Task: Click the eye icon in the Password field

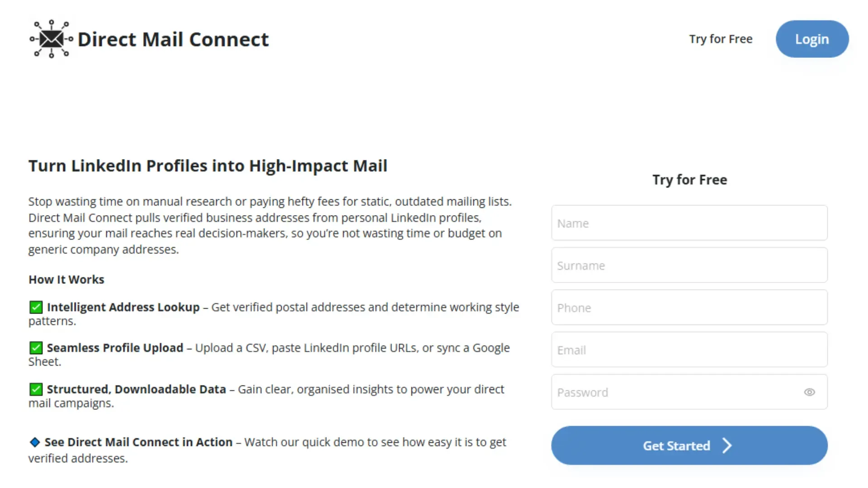Action: (810, 392)
